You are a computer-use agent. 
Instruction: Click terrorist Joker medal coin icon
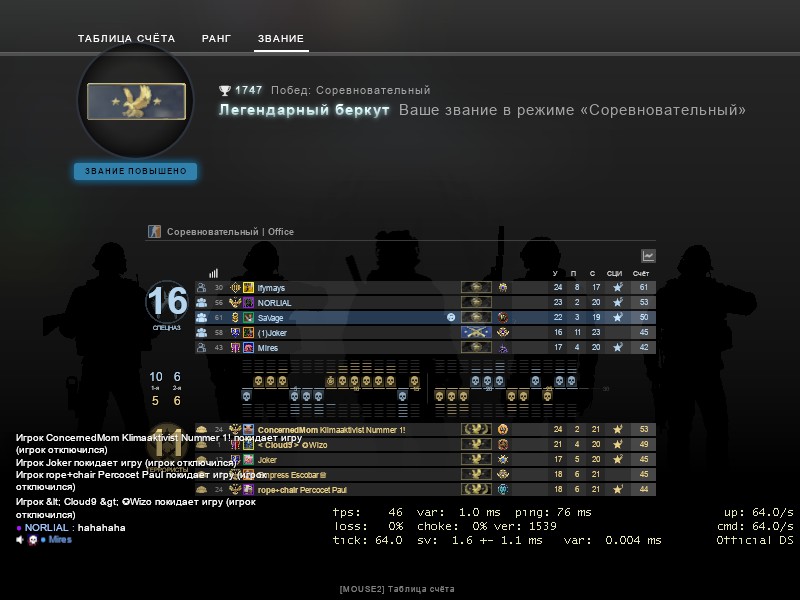503,460
